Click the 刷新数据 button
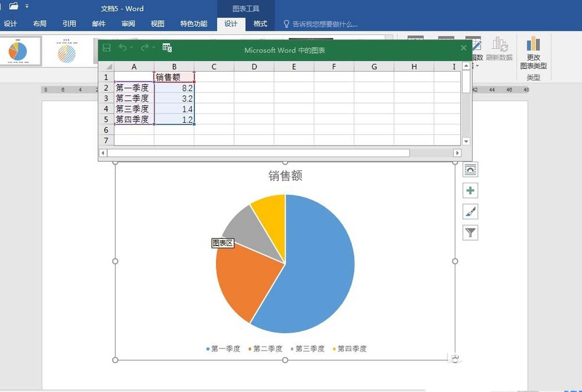Screen dimensions: 582x392 [x=499, y=49]
